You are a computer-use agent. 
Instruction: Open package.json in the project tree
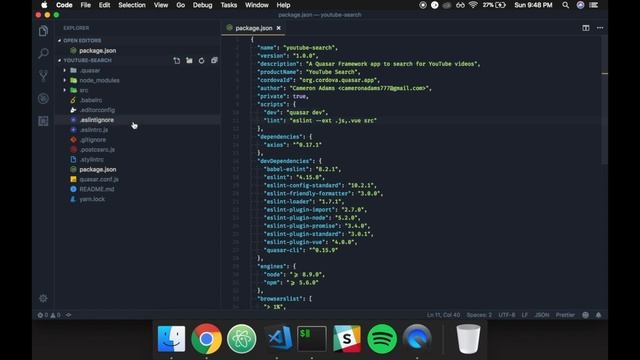point(98,169)
